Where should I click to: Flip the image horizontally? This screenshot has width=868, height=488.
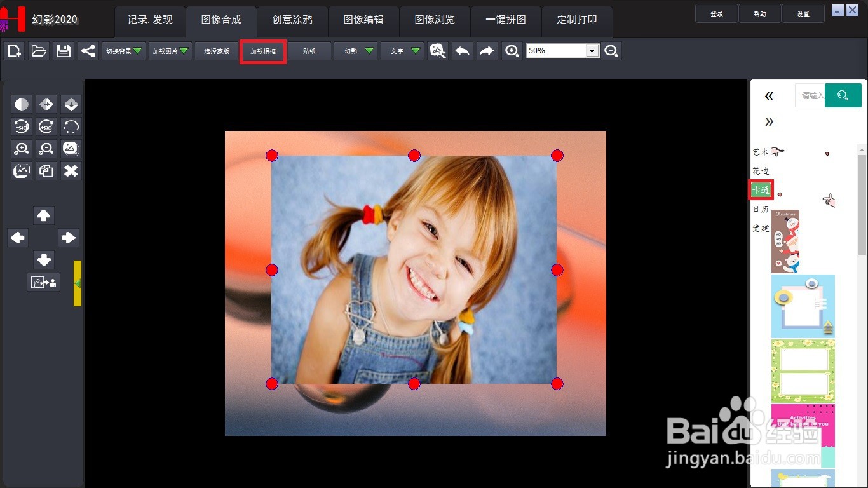46,104
